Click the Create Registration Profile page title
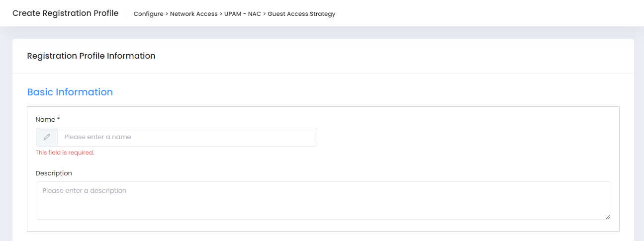The height and width of the screenshot is (241, 644). tap(65, 13)
